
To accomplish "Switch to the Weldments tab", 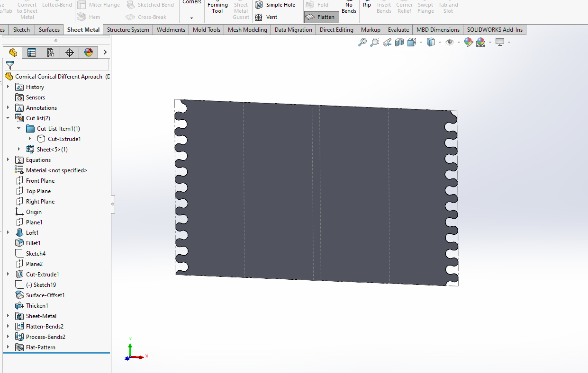I will [171, 29].
